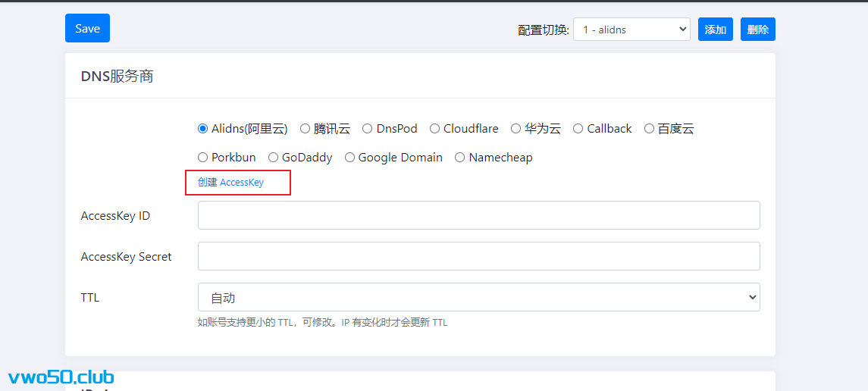Image resolution: width=868 pixels, height=391 pixels.
Task: Choose the Namecheap provider option
Action: click(459, 158)
